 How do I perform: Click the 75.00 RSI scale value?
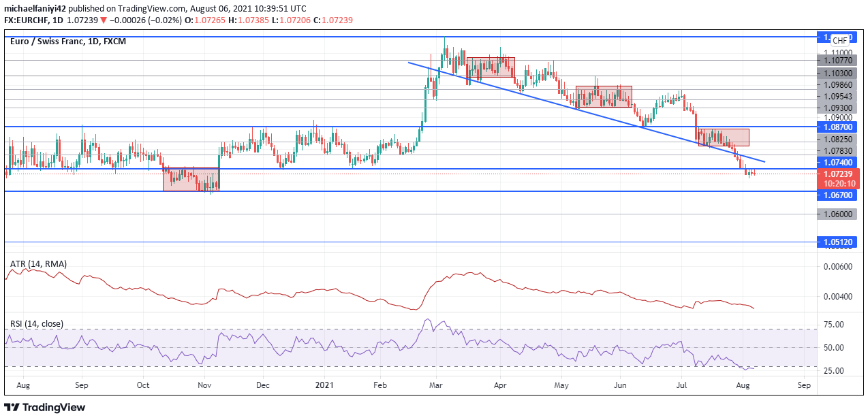[x=835, y=324]
